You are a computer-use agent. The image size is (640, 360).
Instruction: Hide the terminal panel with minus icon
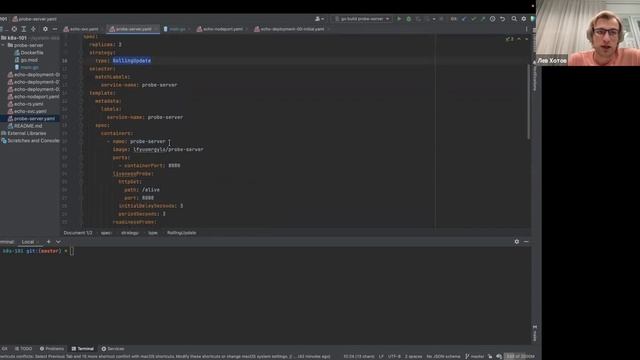click(x=526, y=242)
